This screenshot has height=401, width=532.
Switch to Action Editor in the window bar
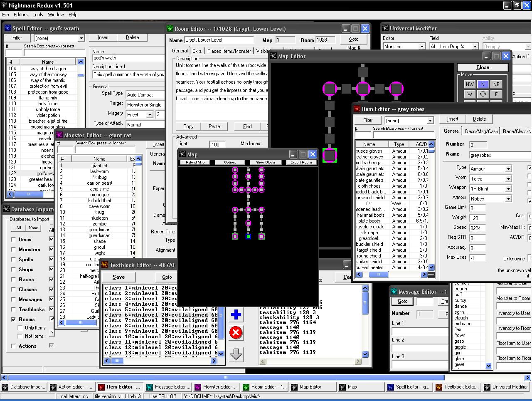pos(72,387)
